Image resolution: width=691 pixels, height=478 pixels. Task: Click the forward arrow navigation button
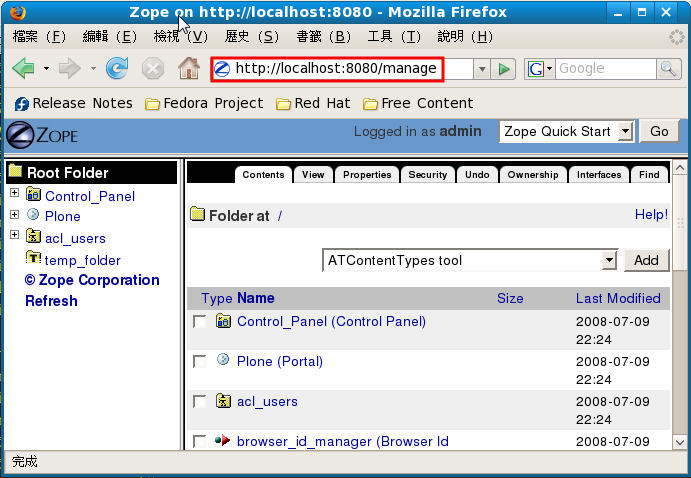tap(70, 69)
